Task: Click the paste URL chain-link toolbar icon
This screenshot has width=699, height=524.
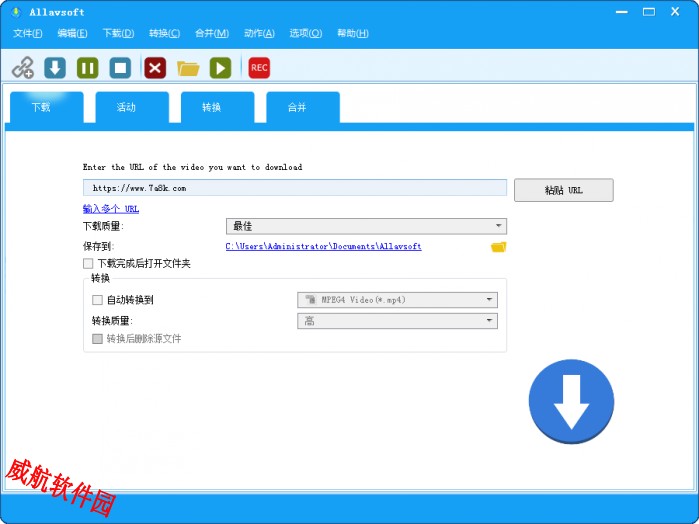Action: pyautogui.click(x=23, y=68)
